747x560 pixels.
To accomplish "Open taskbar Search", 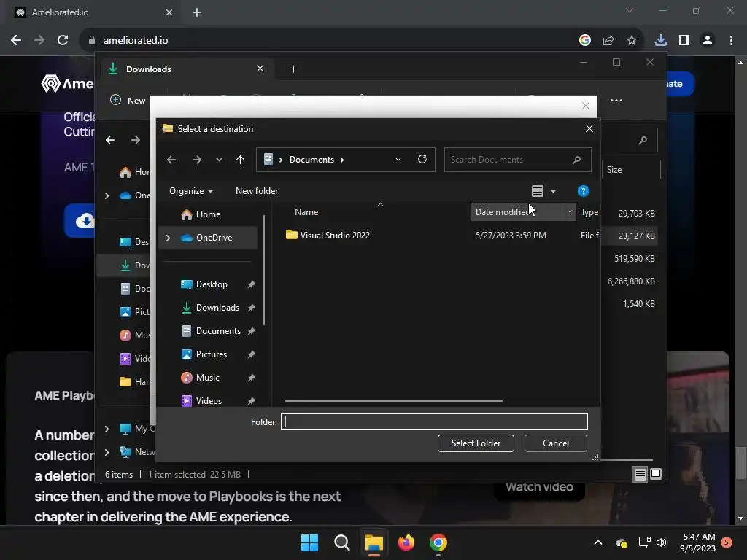I will click(x=341, y=542).
